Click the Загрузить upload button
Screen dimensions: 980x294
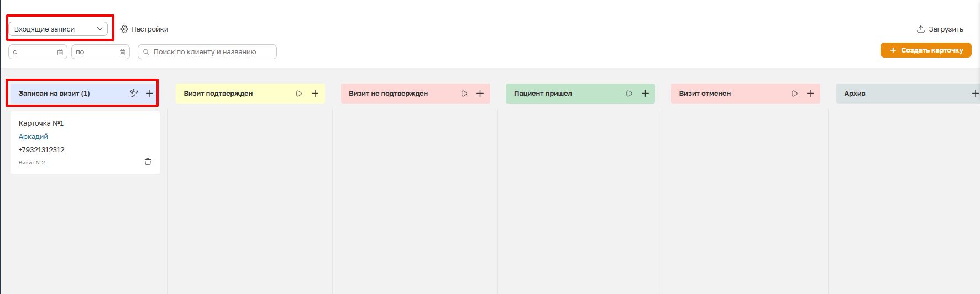(x=940, y=29)
